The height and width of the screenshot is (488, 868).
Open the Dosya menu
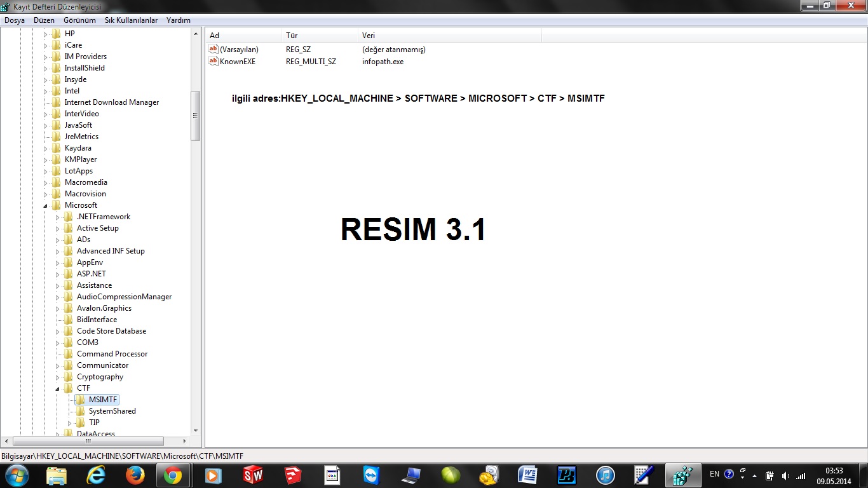[15, 20]
